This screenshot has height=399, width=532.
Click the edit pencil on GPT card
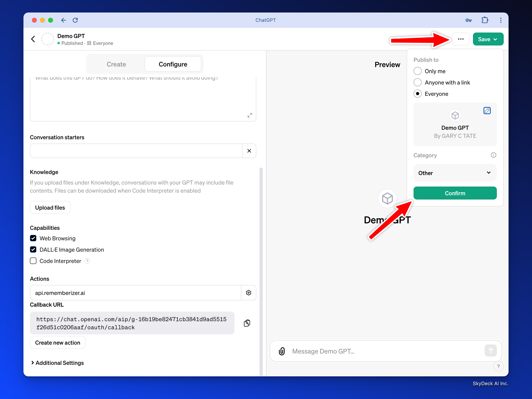[487, 111]
